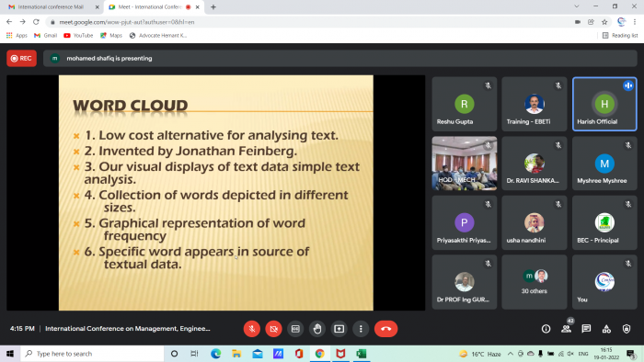
Task: Open the YouTube bookmark
Action: (78, 36)
